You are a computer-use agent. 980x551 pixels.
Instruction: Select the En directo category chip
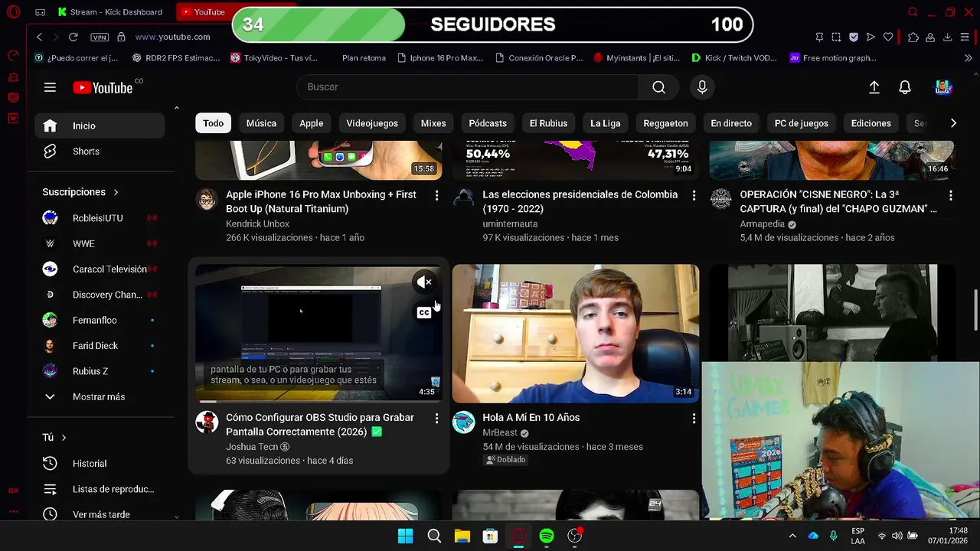click(x=731, y=123)
